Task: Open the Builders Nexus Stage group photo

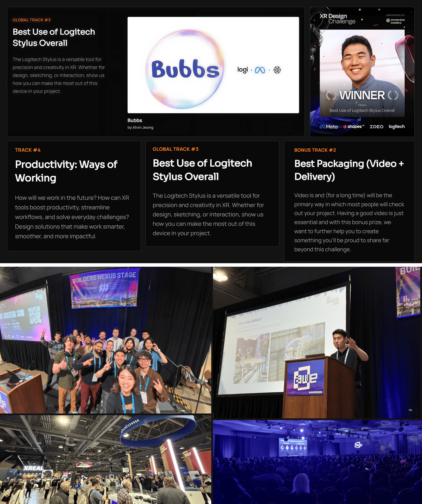Action: 106,340
